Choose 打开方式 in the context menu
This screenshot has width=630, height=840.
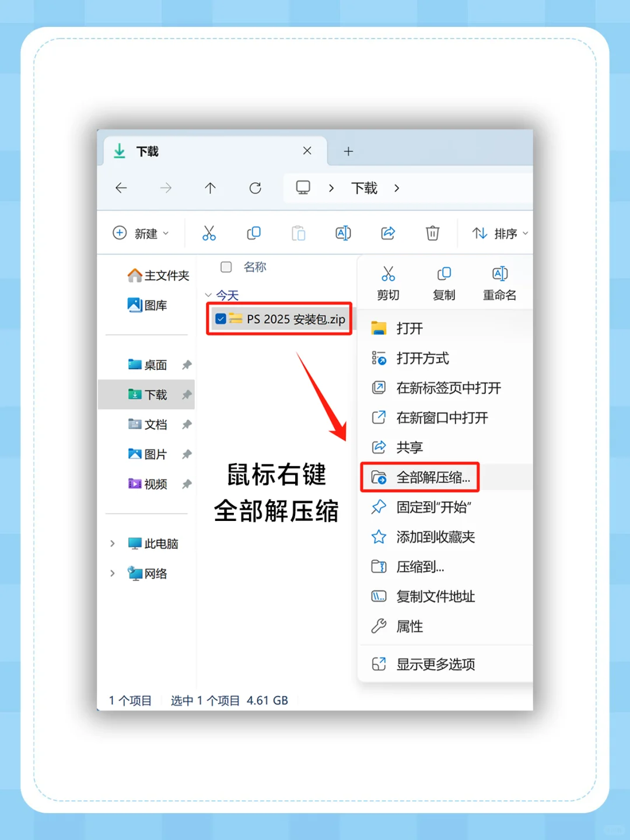(x=422, y=358)
